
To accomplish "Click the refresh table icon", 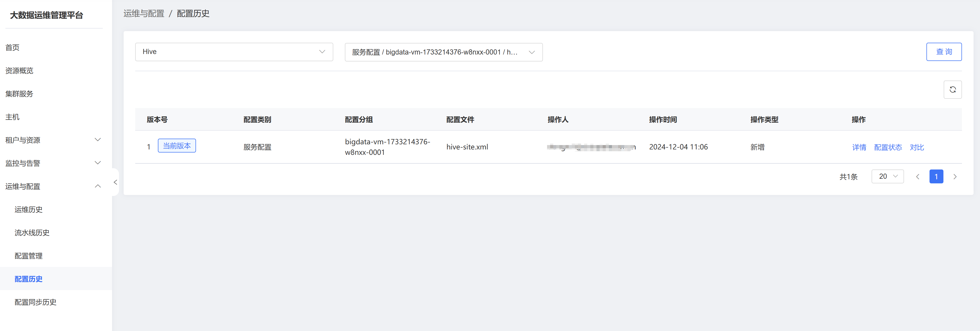I will pos(952,90).
